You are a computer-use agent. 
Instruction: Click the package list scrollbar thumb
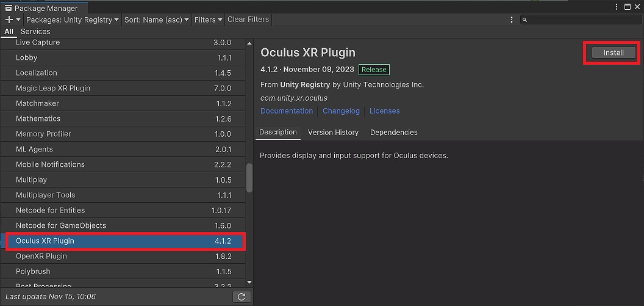(x=249, y=178)
